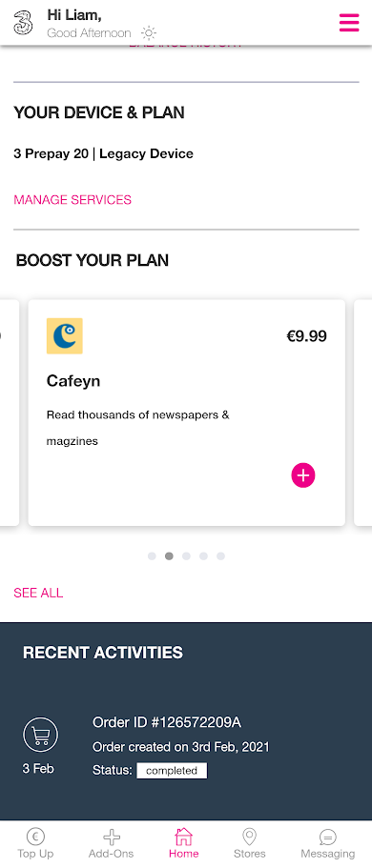Screen dimensions: 372x868
Task: Open Order ID #126572209A details
Action: click(167, 722)
